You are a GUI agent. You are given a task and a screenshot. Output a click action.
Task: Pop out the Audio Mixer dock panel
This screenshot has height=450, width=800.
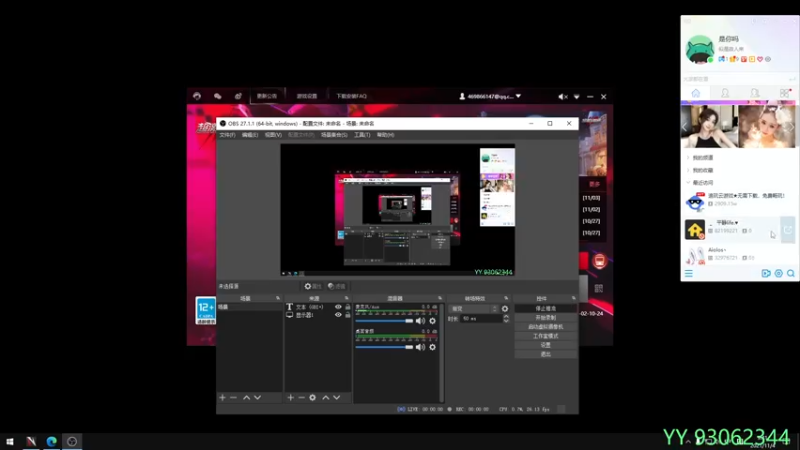click(x=440, y=298)
